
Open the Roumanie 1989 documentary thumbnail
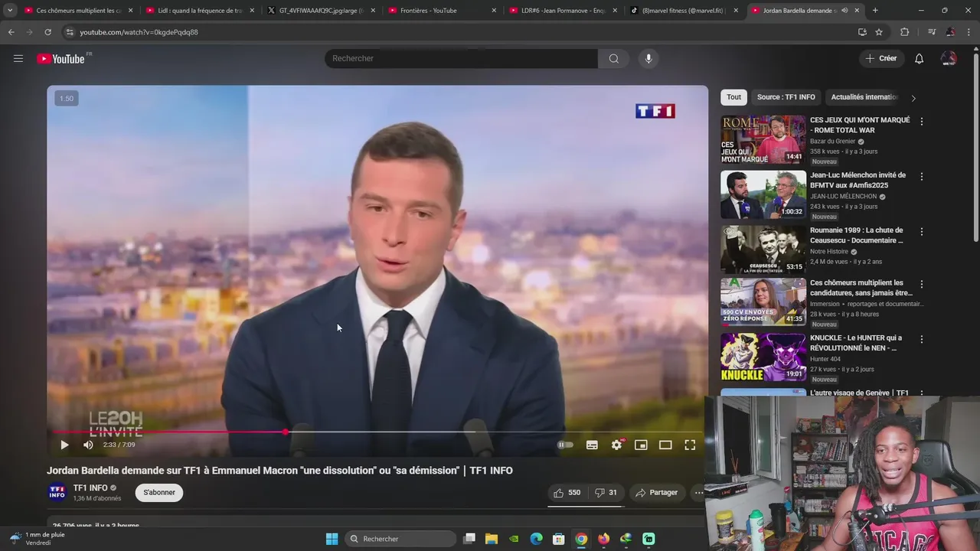click(763, 249)
